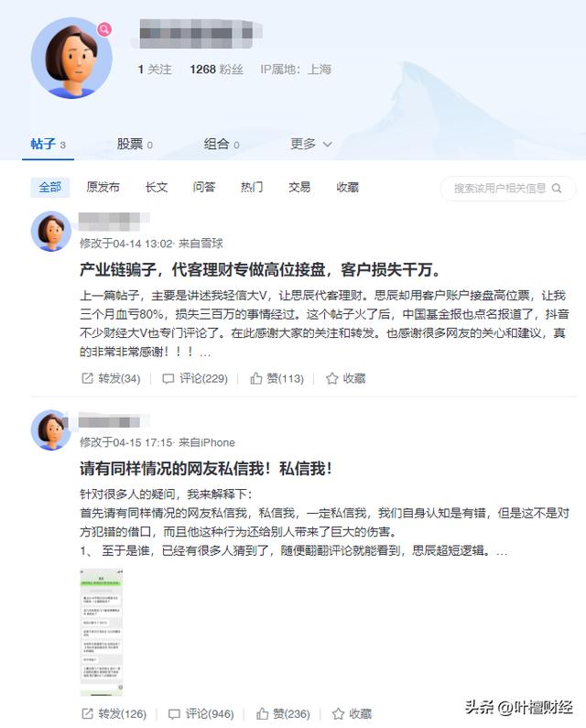Screen dimensions: 586x728
Task: Like the second post with thumbs-up icon
Action: point(263,713)
